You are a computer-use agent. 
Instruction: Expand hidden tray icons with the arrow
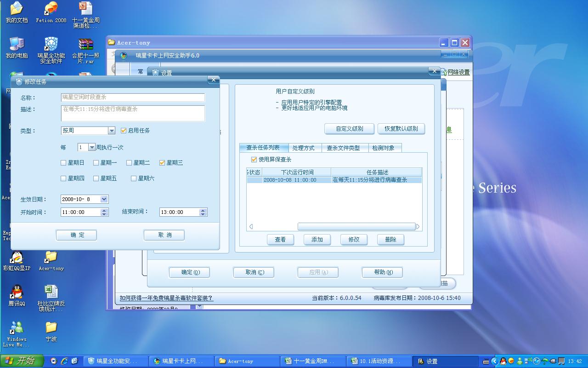click(494, 361)
